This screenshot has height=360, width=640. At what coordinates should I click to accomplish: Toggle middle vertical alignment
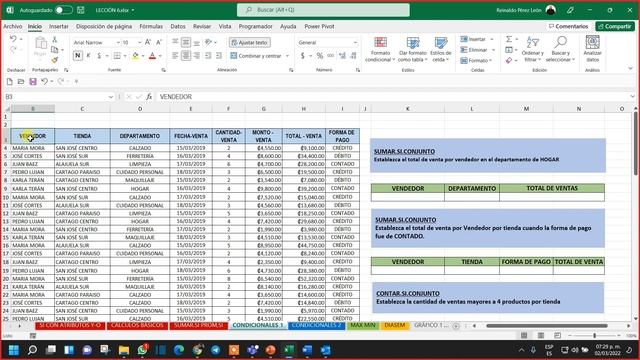[x=186, y=42]
